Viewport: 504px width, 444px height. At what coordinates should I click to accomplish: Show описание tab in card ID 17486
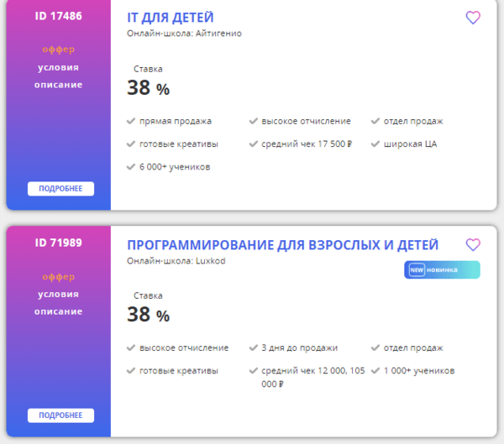coord(59,85)
